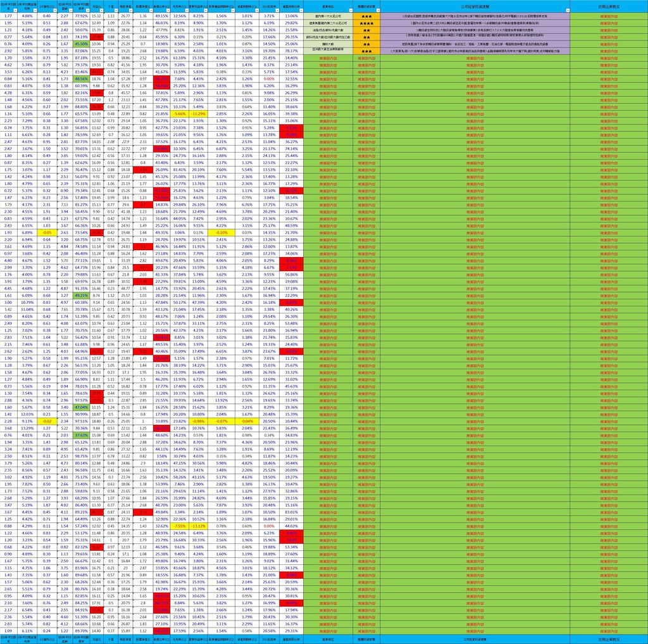This screenshot has height=644, width=648.
Task: Open the 毛利率(Q) column filter dropdown
Action: (187, 10)
